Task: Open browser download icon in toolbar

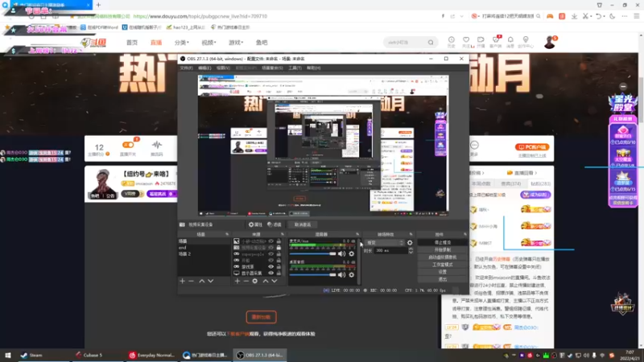Action: (x=574, y=16)
